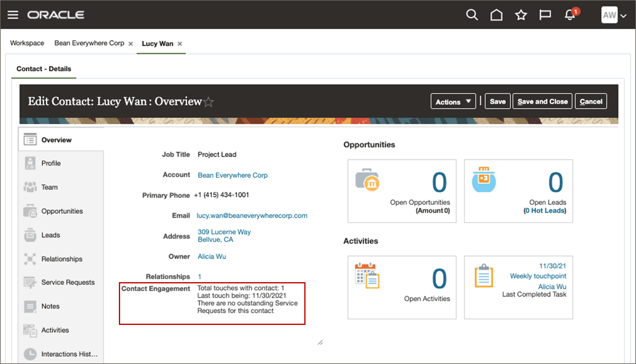Cancel editing the contact

591,101
